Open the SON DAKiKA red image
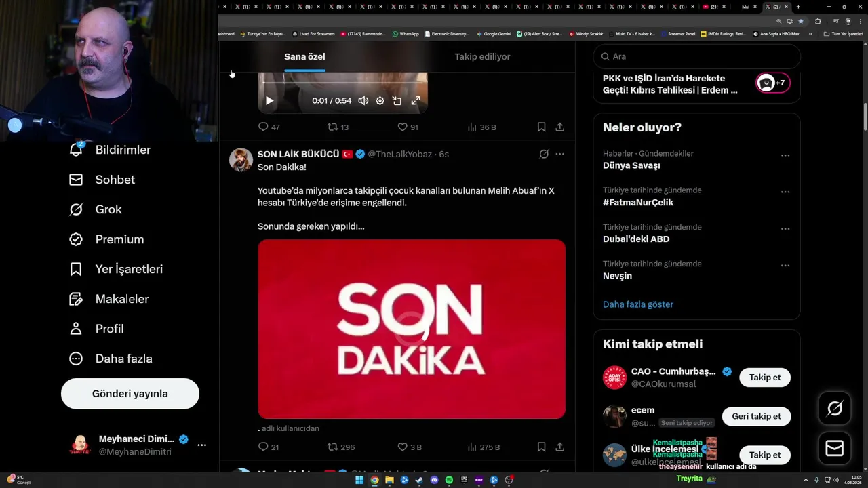This screenshot has width=868, height=488. 412,329
